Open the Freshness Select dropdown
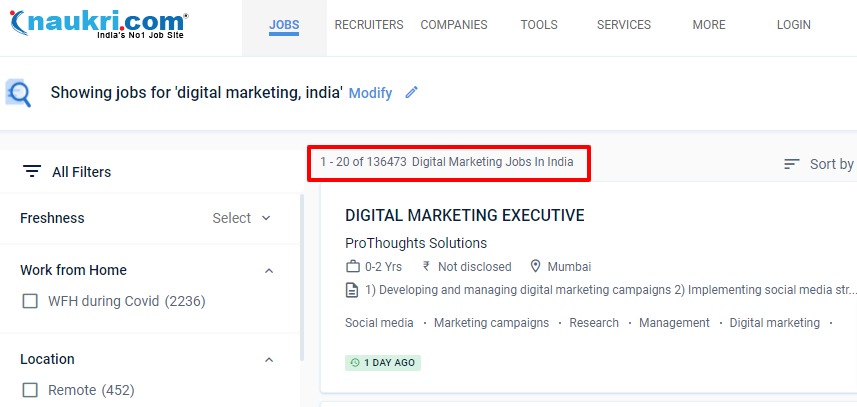The width and height of the screenshot is (857, 407). pos(242,218)
